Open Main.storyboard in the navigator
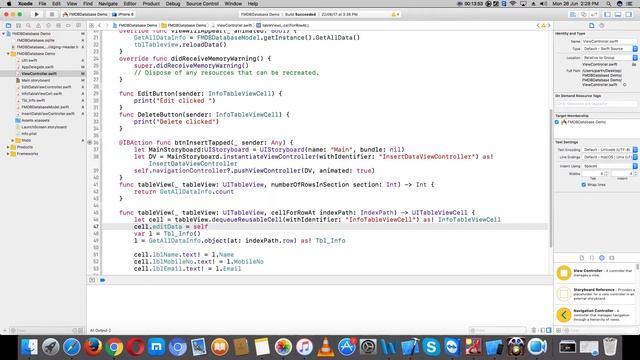 36,80
